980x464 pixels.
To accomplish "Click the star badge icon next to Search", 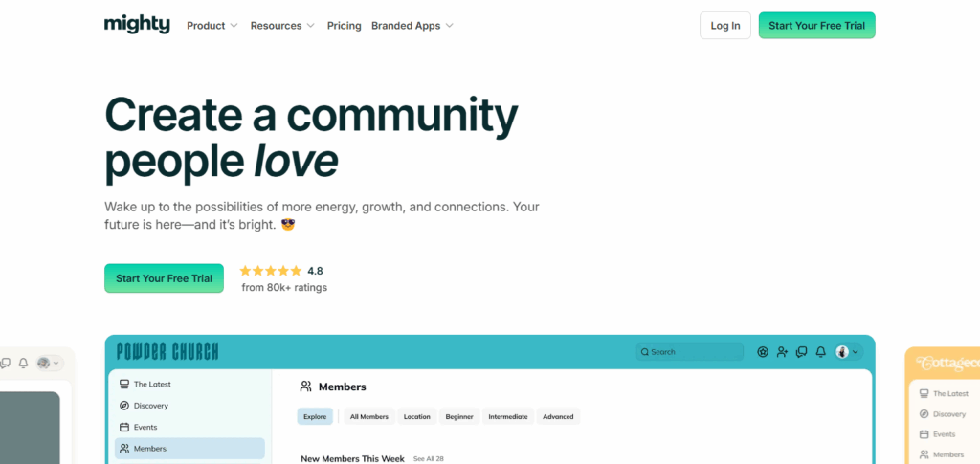I will click(x=763, y=352).
